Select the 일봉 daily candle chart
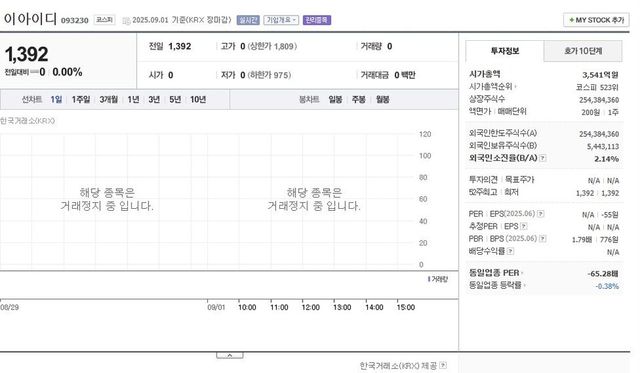 pyautogui.click(x=336, y=100)
